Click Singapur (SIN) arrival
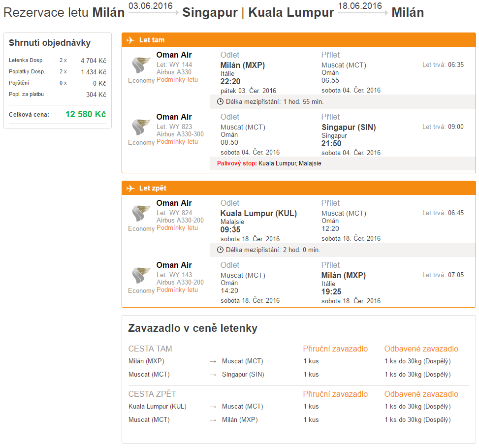This screenshot has width=479, height=448. click(x=349, y=128)
